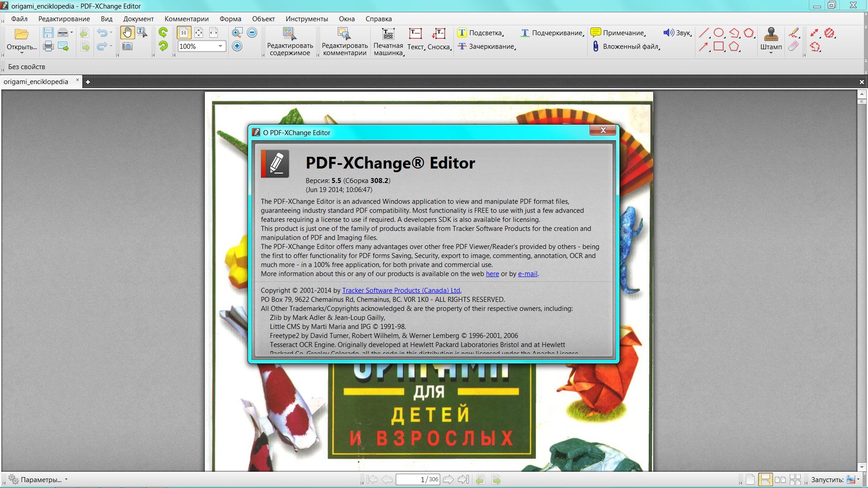Click the Undo arrow icon
This screenshot has width=868, height=488.
102,33
